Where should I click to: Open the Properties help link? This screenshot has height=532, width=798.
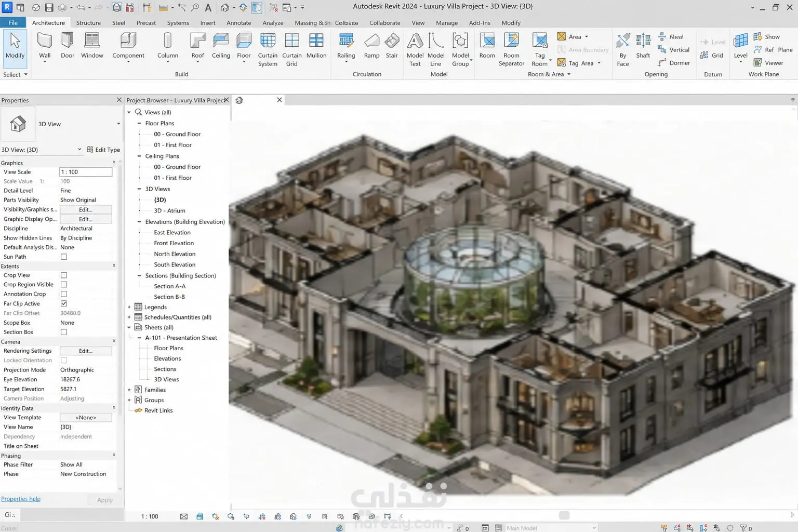[x=21, y=499]
